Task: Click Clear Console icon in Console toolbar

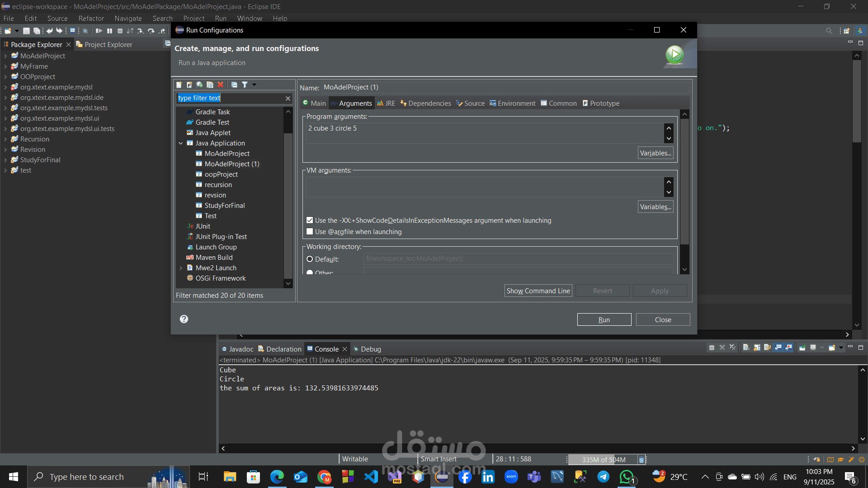Action: tap(746, 347)
